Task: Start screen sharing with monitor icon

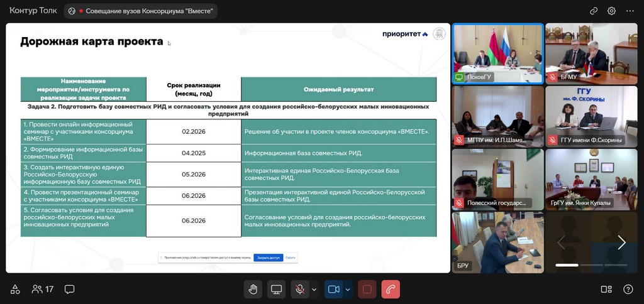Action: point(276,290)
